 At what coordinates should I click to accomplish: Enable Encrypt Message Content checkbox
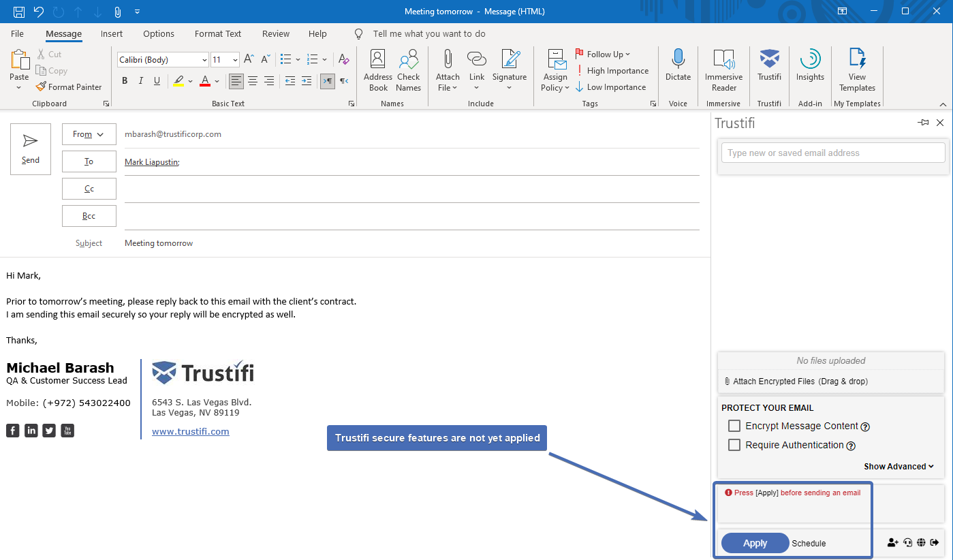click(x=734, y=426)
